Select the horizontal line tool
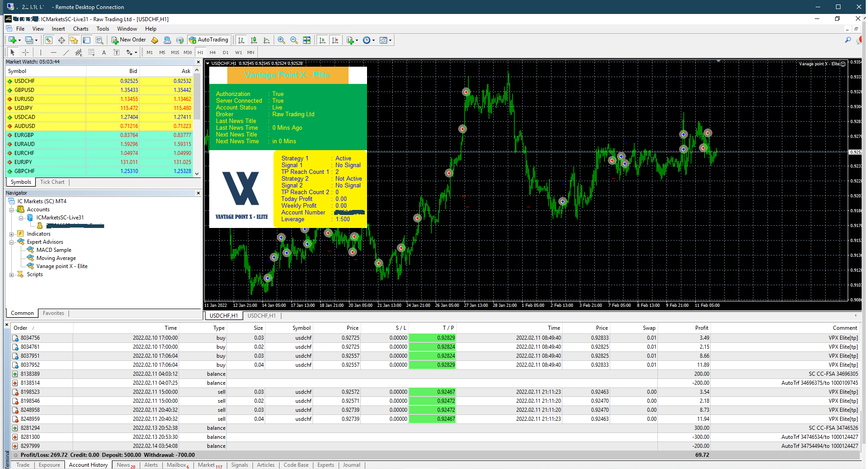Image resolution: width=868 pixels, height=469 pixels. [x=54, y=52]
